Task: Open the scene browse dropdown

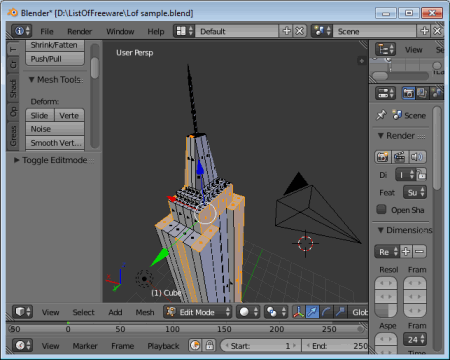Action: pyautogui.click(x=322, y=31)
